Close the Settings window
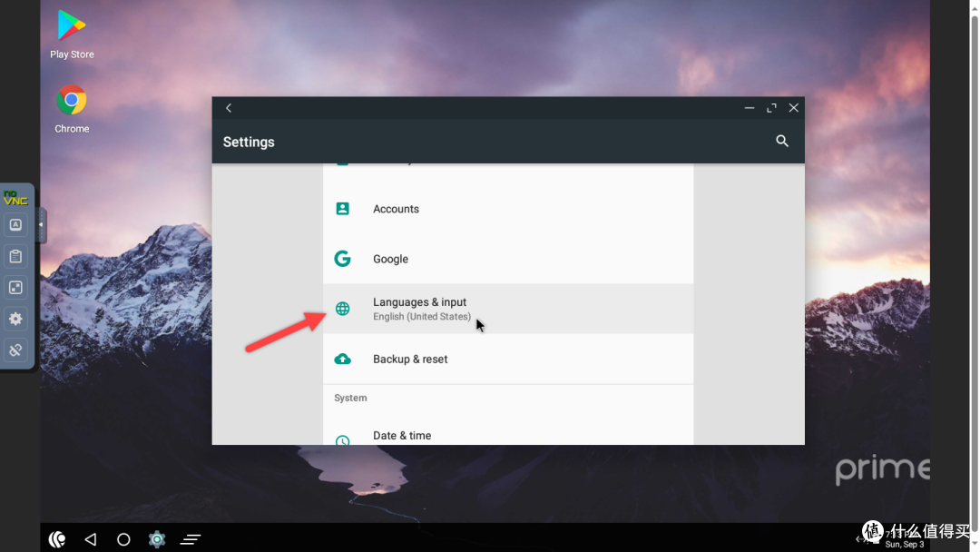 794,108
